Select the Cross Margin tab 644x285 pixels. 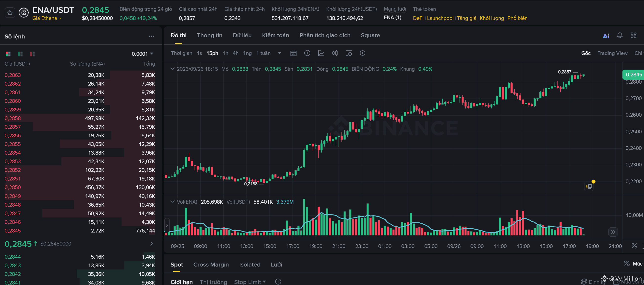pyautogui.click(x=211, y=265)
